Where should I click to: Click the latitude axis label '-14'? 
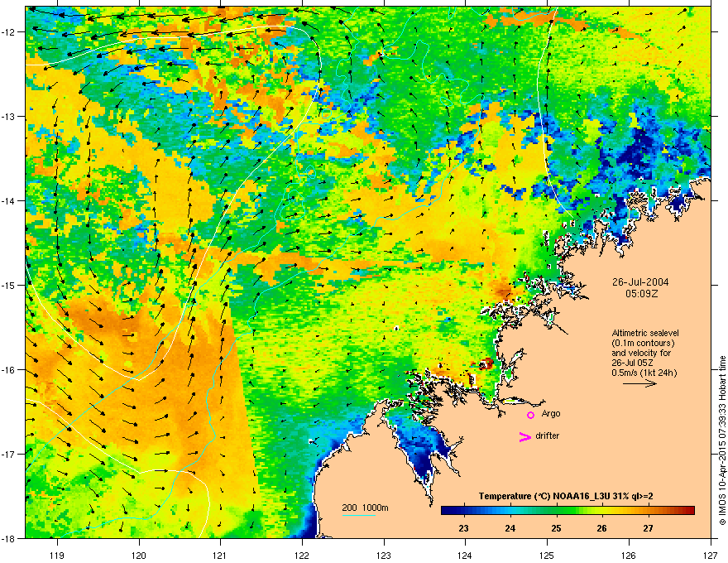tap(8, 200)
